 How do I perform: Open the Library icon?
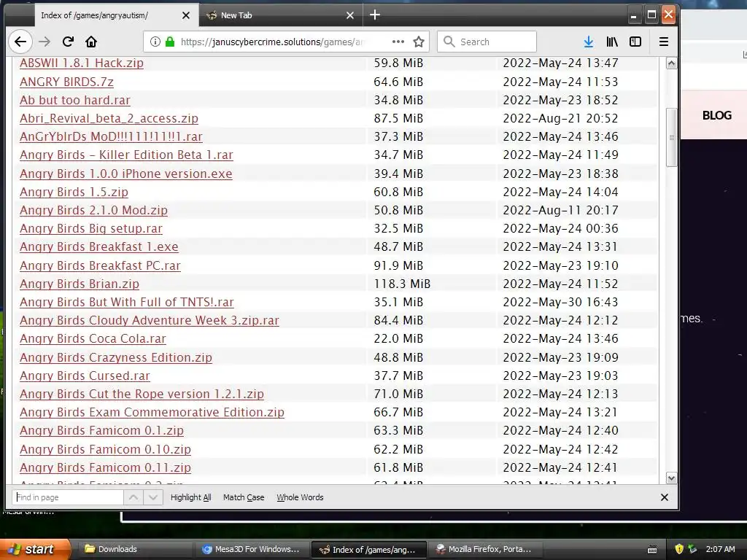(612, 42)
